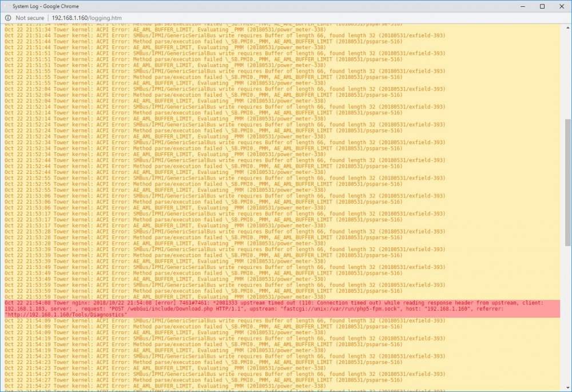Image resolution: width=572 pixels, height=392 pixels.
Task: Click the 21:53:59 SMBus/IPMI/GenericSerialBus write line
Action: pos(225,285)
